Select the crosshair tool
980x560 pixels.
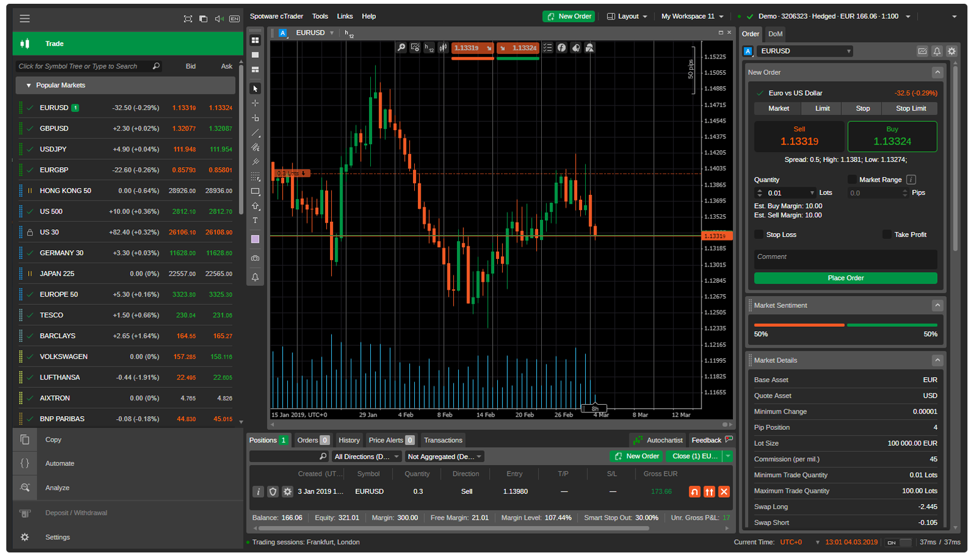[255, 103]
